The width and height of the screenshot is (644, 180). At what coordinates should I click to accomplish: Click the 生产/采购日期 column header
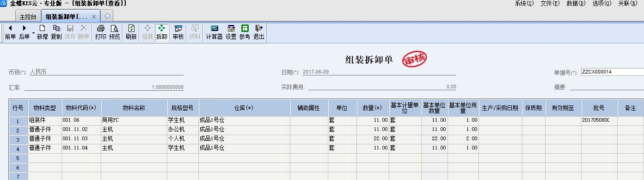coord(500,108)
